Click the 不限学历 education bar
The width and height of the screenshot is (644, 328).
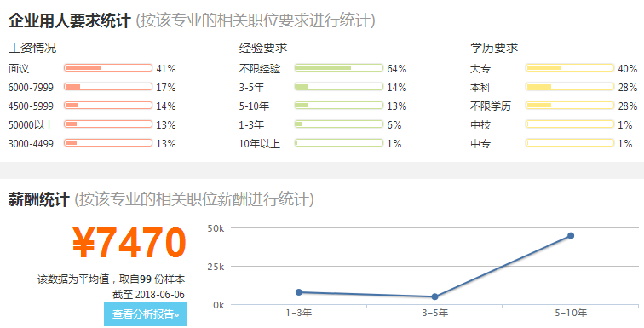click(x=570, y=106)
